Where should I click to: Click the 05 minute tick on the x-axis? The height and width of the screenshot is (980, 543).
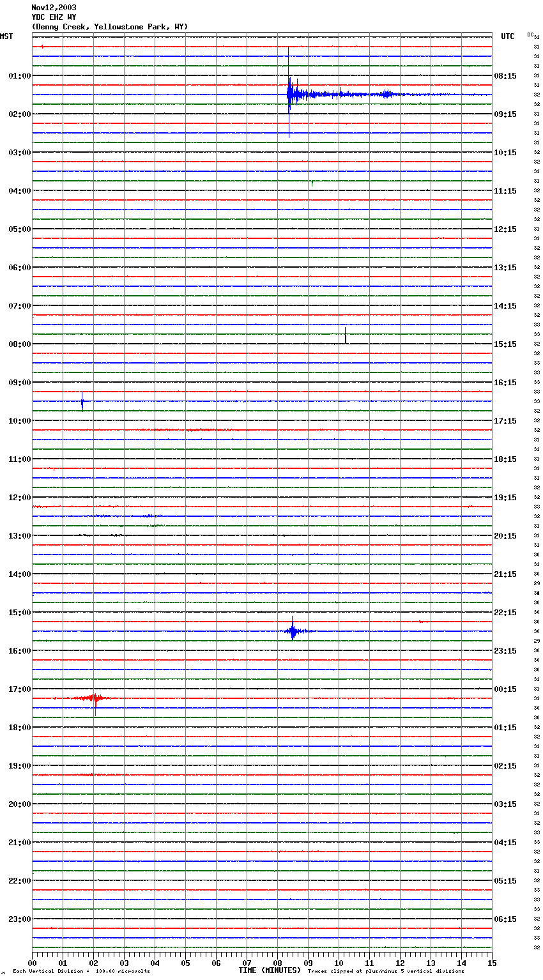185,962
